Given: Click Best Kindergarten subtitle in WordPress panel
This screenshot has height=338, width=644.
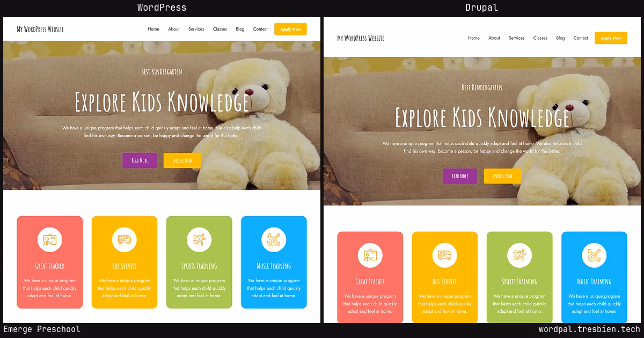Looking at the screenshot, I should [x=162, y=71].
